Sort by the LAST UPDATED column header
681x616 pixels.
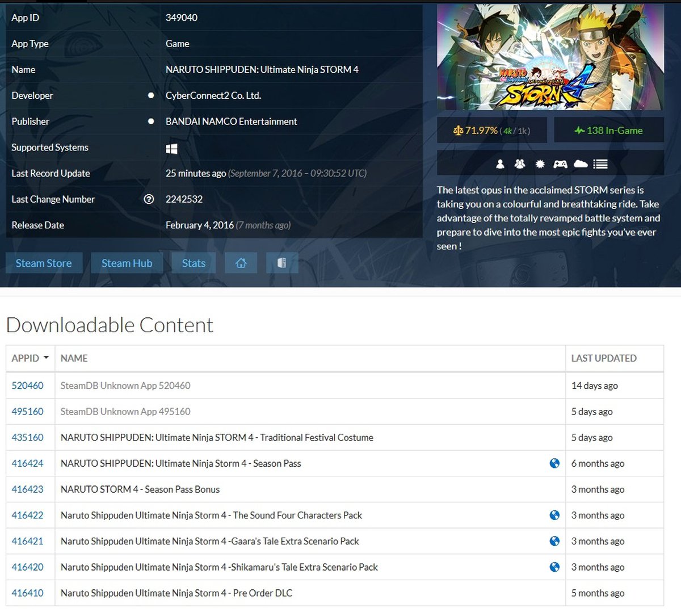tap(603, 358)
